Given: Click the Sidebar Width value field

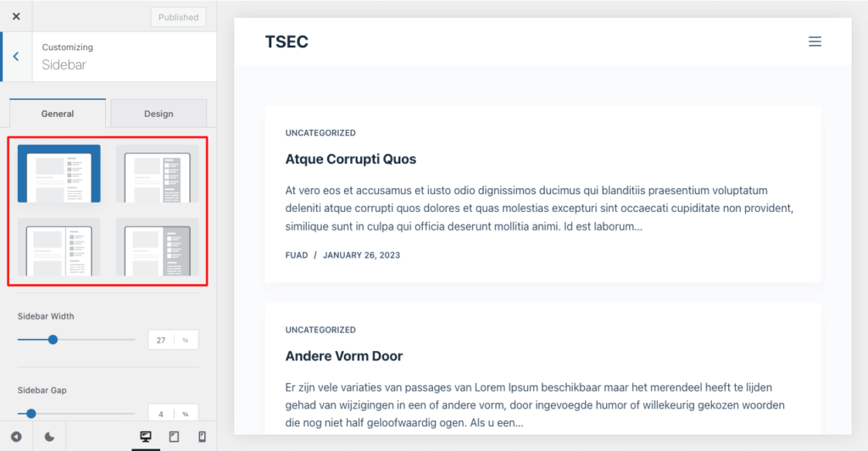Looking at the screenshot, I should pos(161,340).
